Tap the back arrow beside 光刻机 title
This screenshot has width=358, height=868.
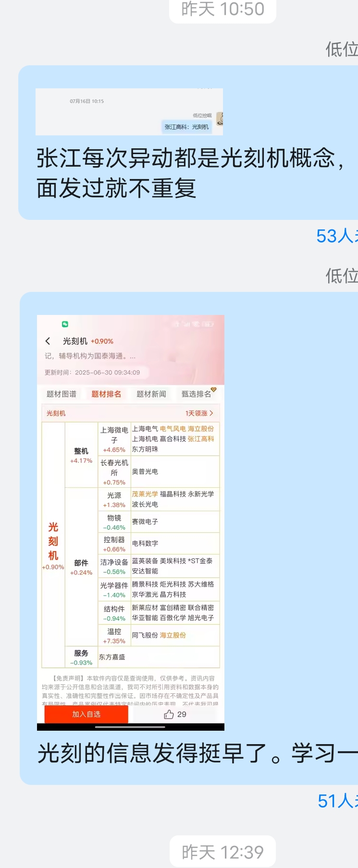pyautogui.click(x=48, y=341)
